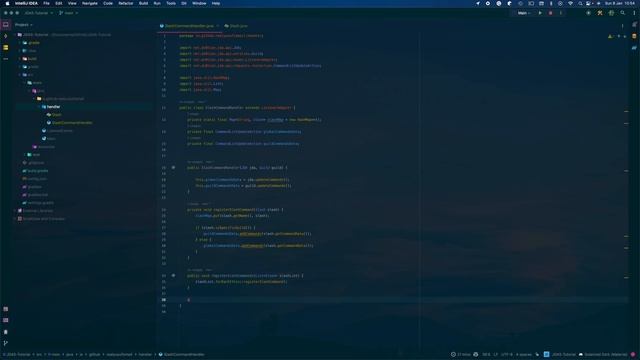This screenshot has width=640, height=360.
Task: Open the Git menu
Action: pos(184,3)
